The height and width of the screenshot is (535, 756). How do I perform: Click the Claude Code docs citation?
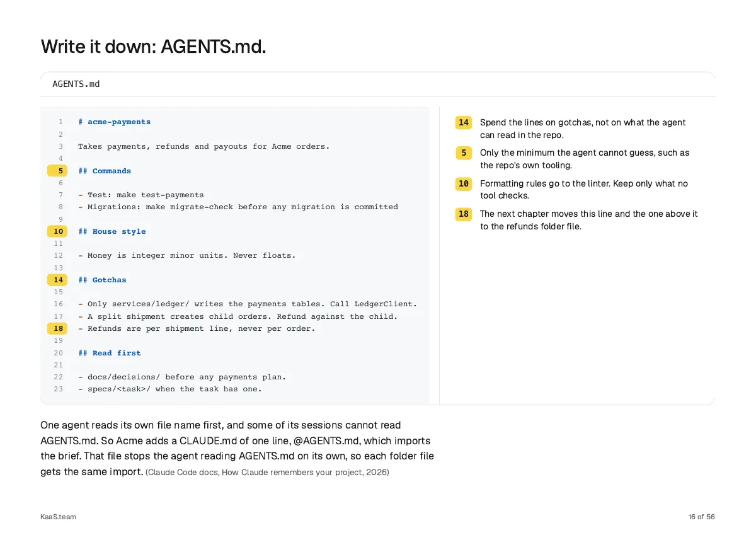pos(267,472)
